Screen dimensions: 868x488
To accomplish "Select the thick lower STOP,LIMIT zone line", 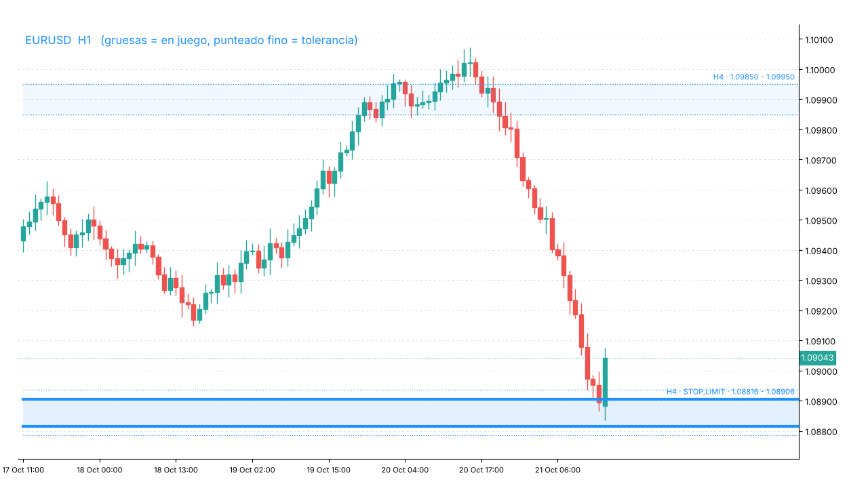I will click(411, 426).
